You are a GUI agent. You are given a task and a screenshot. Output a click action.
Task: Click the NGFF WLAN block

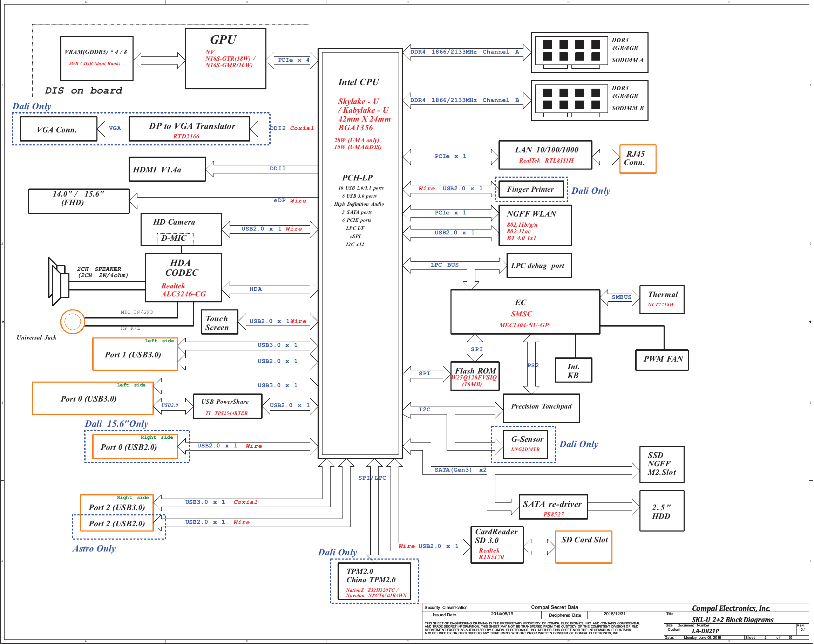[x=535, y=226]
